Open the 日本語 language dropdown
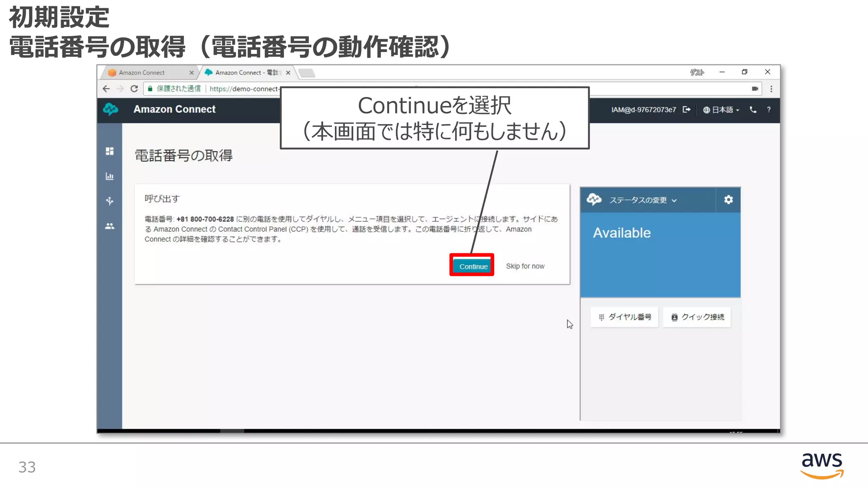 click(721, 110)
